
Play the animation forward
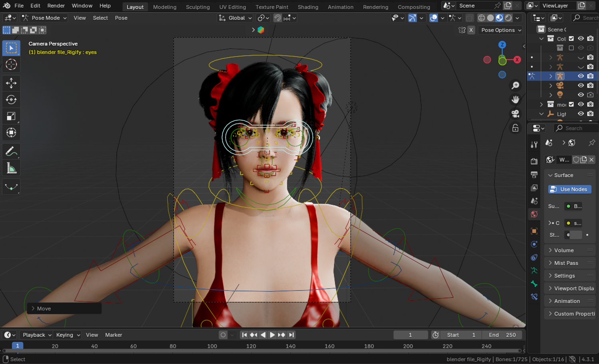(272, 335)
